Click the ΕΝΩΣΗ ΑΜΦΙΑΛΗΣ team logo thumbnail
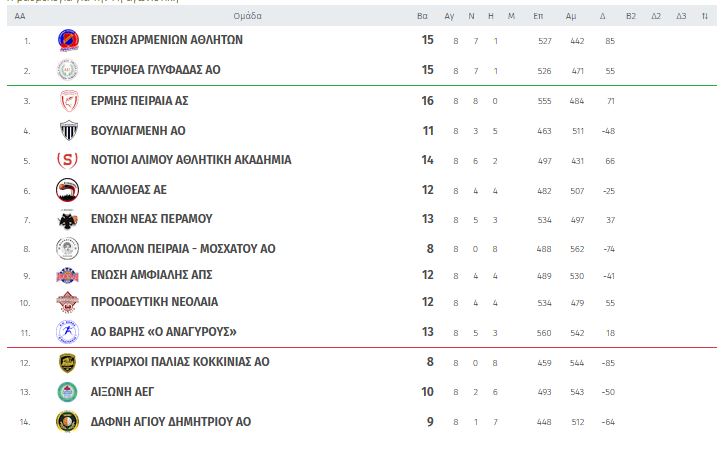Image resolution: width=724 pixels, height=454 pixels. pos(67,276)
